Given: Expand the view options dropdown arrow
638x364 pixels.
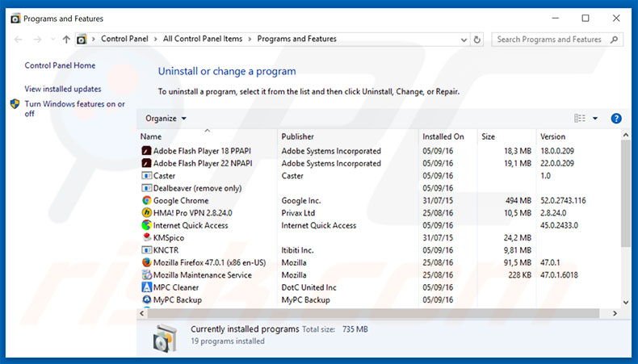Looking at the screenshot, I should point(595,119).
